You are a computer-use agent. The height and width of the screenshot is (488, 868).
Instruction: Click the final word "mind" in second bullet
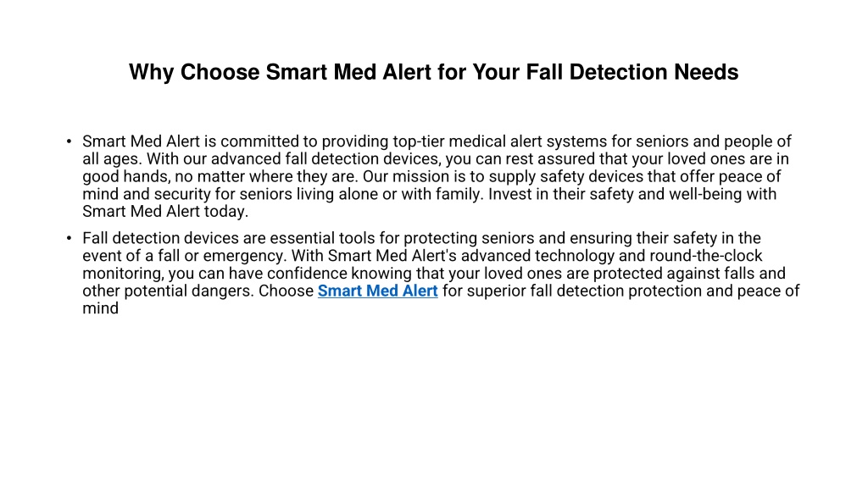tap(100, 308)
